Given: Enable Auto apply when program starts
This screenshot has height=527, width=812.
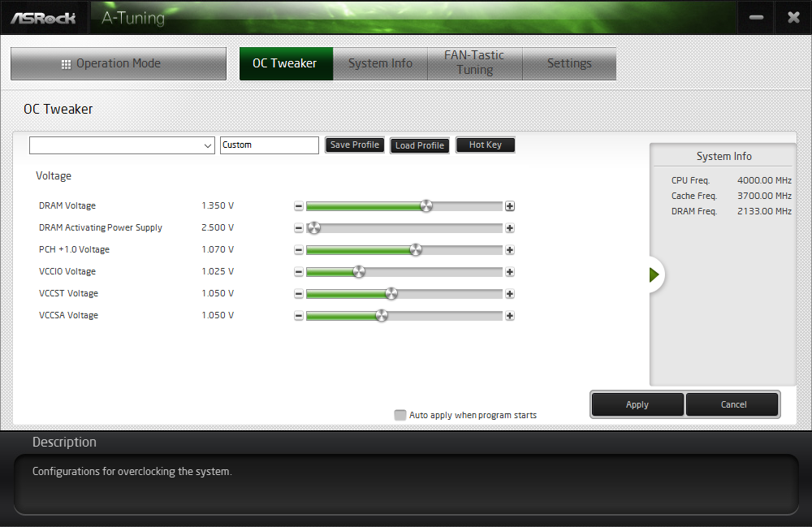Looking at the screenshot, I should coord(400,415).
